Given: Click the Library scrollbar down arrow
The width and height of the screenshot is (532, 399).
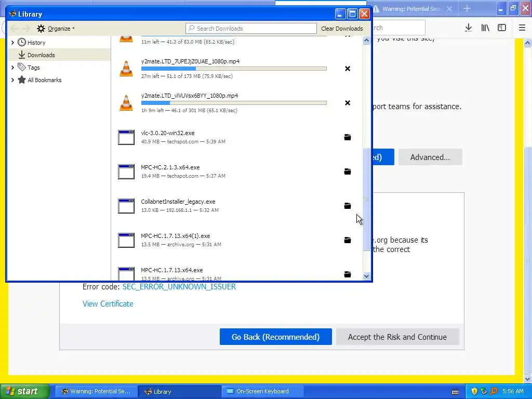Looking at the screenshot, I should 366,276.
